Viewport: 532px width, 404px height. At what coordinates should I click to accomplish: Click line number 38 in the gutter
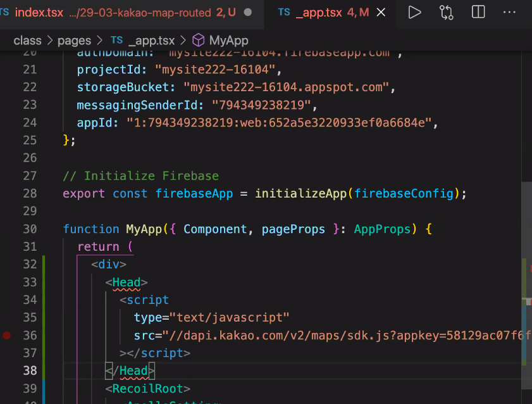pyautogui.click(x=30, y=370)
